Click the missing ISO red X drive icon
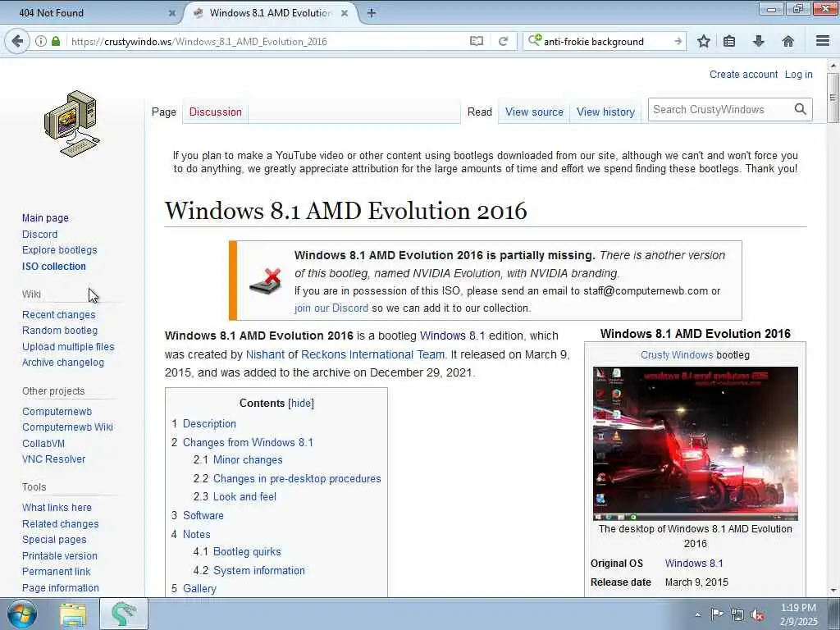Screen dimensions: 840x630 pos(266,281)
